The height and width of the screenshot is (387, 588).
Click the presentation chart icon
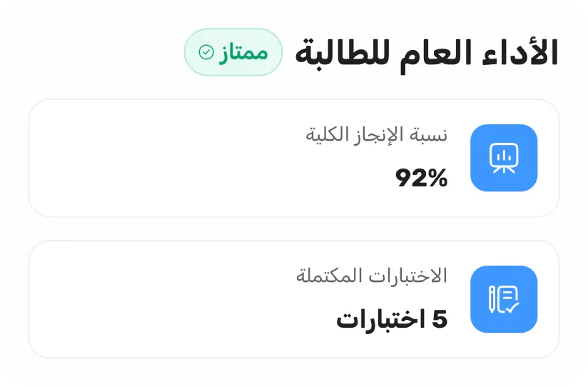coord(504,158)
